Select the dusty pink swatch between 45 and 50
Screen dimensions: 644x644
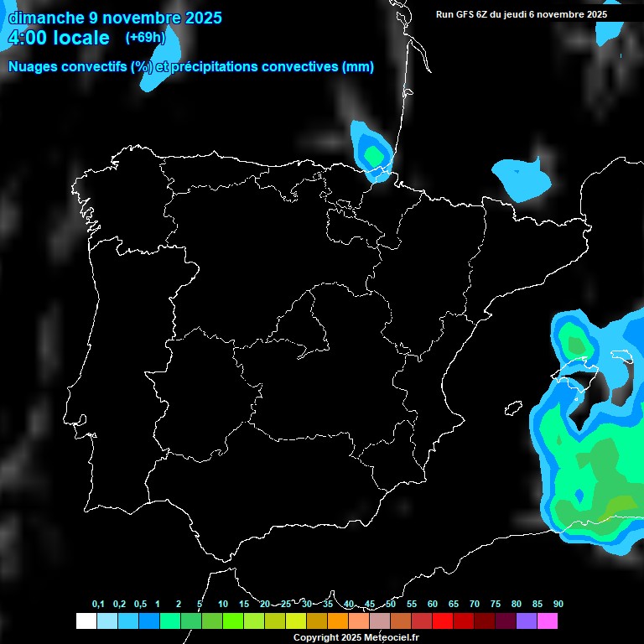(x=380, y=621)
